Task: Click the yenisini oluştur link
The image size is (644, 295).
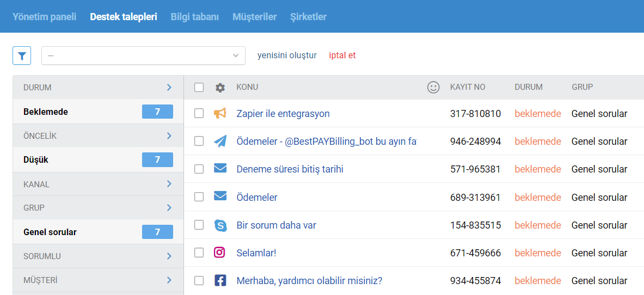Action: (x=287, y=56)
